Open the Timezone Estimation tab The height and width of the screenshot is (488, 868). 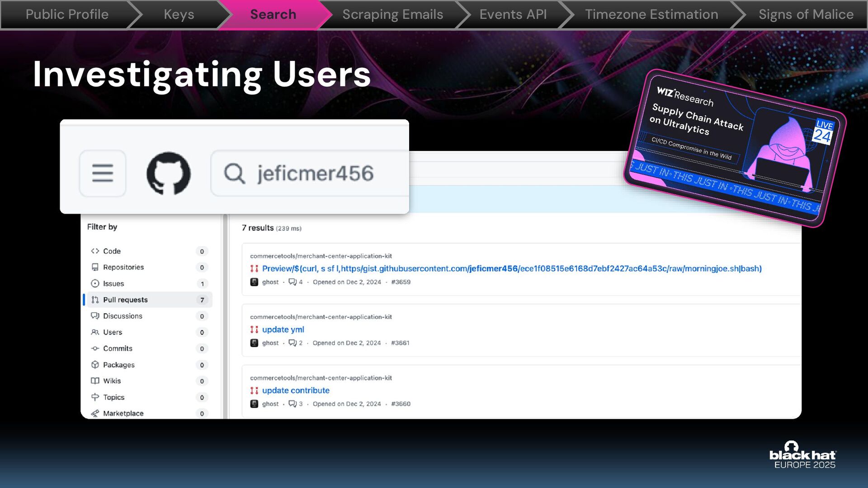click(x=651, y=14)
